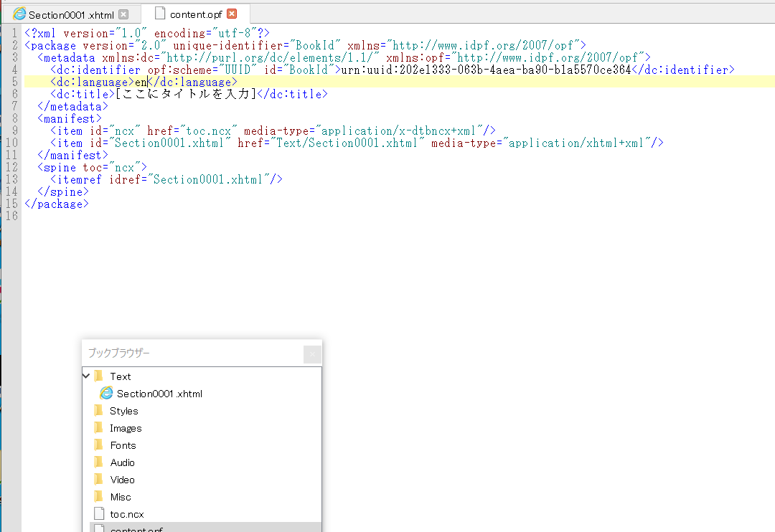
Task: Select the Misc folder icon
Action: click(x=99, y=497)
